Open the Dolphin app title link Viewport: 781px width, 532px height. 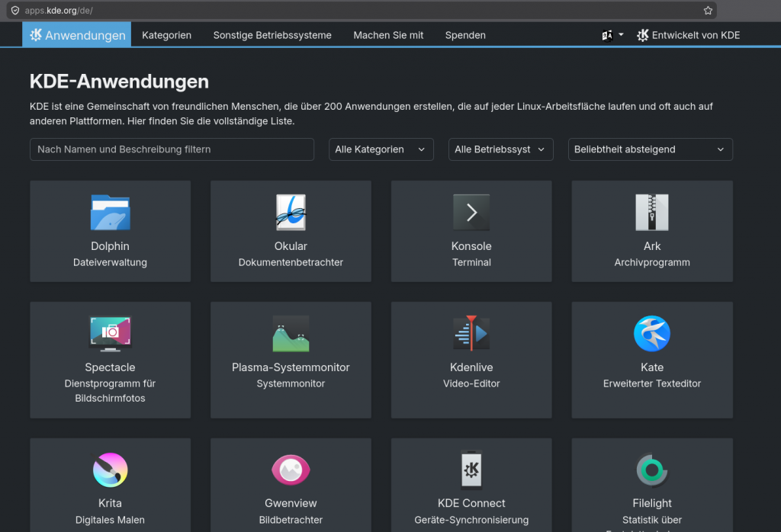(110, 246)
